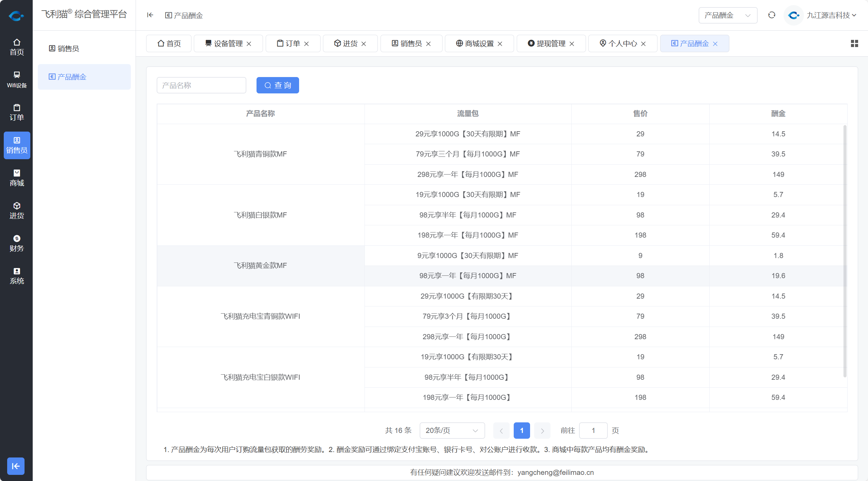Open 系统 in the dark sidebar

click(17, 276)
